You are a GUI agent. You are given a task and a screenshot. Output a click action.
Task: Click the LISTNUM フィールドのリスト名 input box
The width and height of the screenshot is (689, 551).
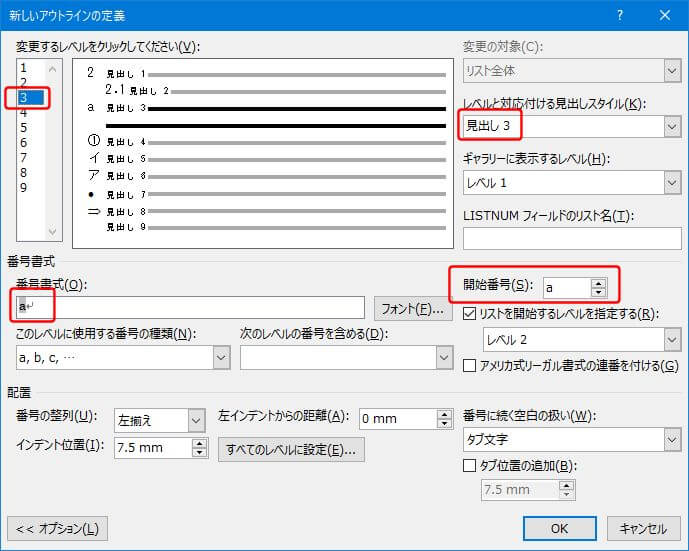571,238
